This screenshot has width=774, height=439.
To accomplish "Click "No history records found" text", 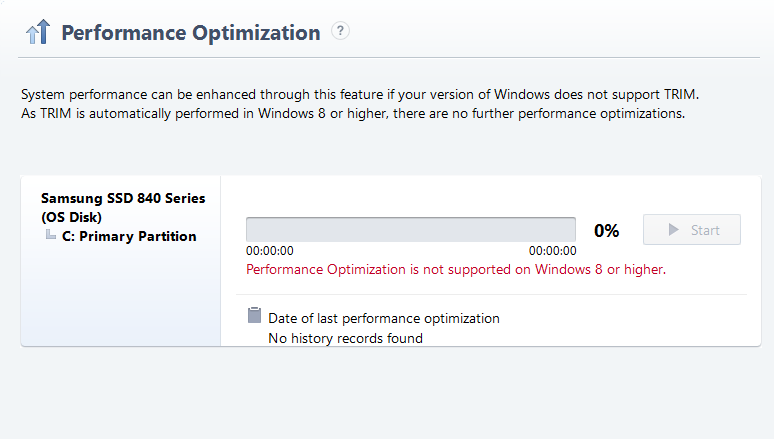I will 345,338.
